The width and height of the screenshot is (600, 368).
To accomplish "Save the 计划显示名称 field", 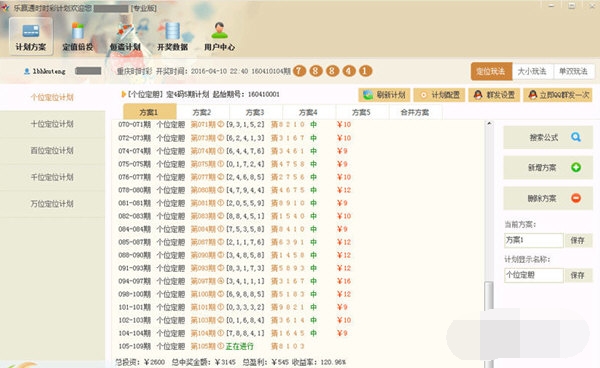I will [x=578, y=275].
